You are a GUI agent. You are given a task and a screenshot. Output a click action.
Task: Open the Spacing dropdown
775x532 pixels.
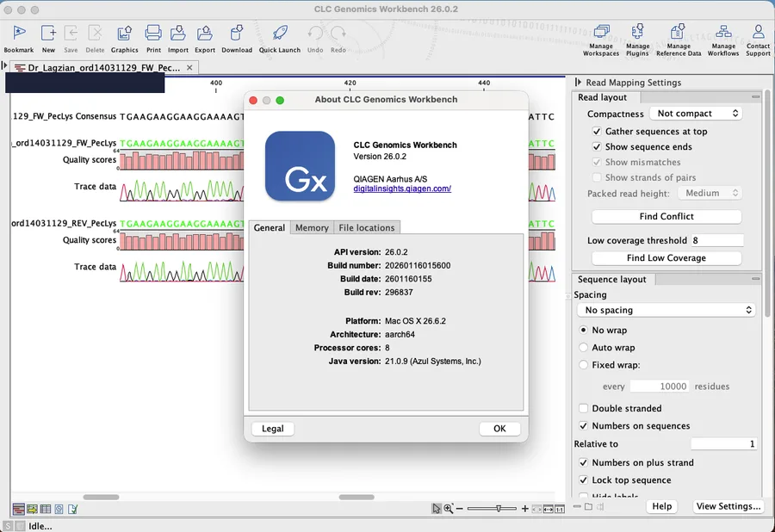coord(666,310)
